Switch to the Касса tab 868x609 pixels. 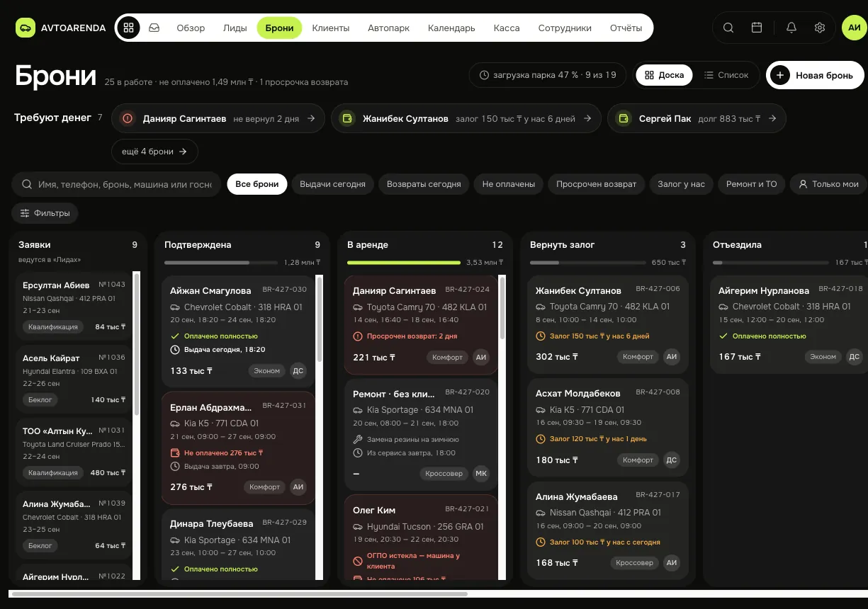click(x=507, y=28)
